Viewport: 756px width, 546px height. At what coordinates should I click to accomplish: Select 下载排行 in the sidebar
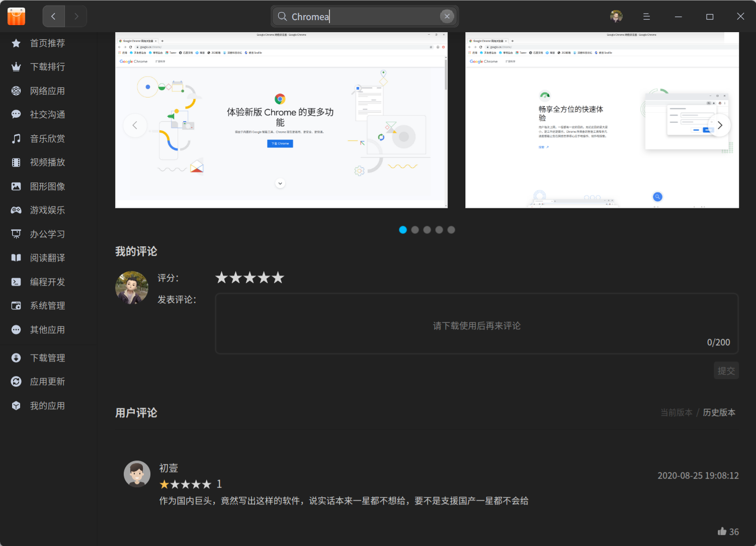(x=47, y=67)
